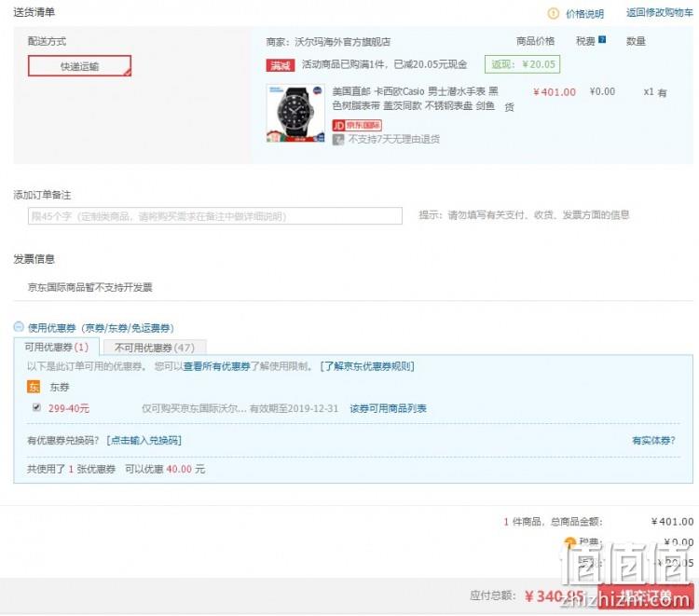This screenshot has width=699, height=616.
Task: Open 返回修改购物车 link
Action: pyautogui.click(x=659, y=13)
